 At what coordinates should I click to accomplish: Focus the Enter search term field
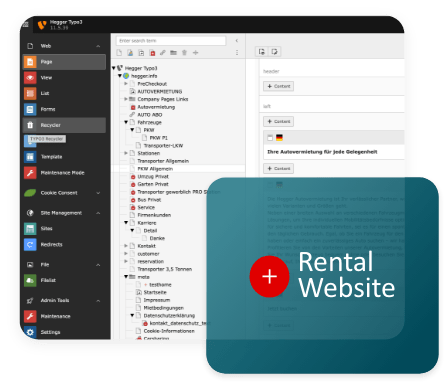click(x=171, y=41)
